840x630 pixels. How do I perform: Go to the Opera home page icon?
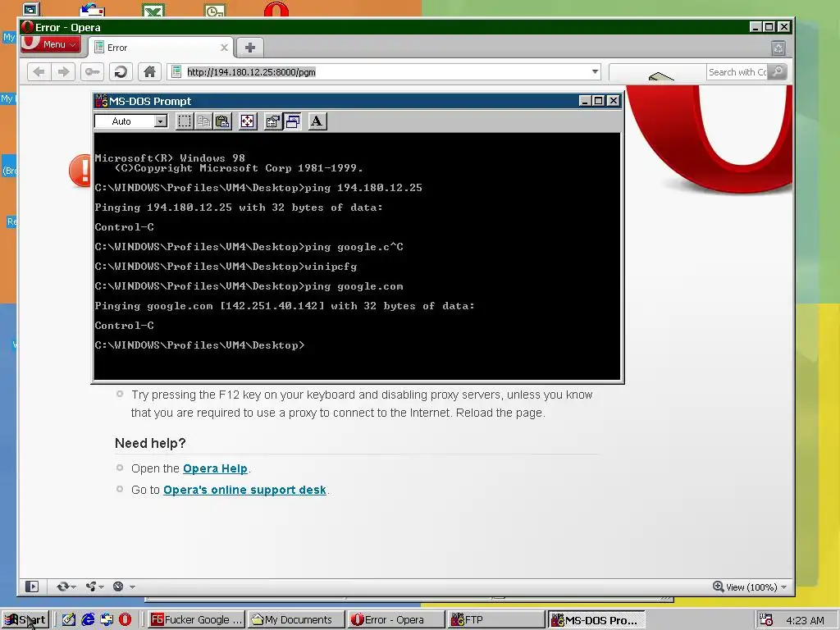pyautogui.click(x=149, y=72)
